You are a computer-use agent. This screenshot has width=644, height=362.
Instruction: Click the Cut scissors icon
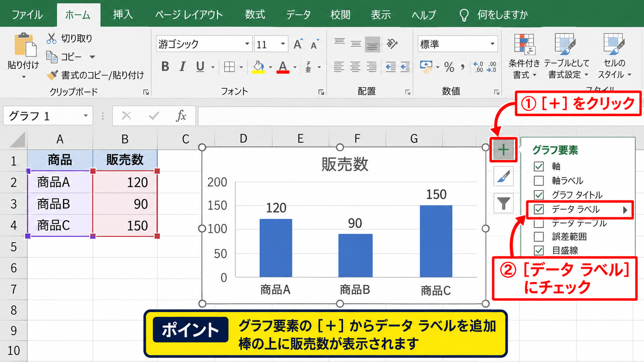point(51,38)
